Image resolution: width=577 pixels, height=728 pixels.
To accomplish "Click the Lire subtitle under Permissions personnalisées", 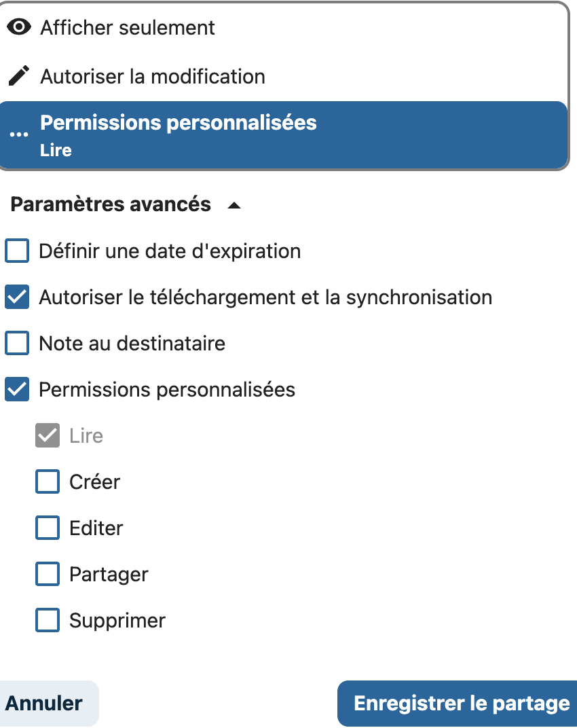I will 56,151.
